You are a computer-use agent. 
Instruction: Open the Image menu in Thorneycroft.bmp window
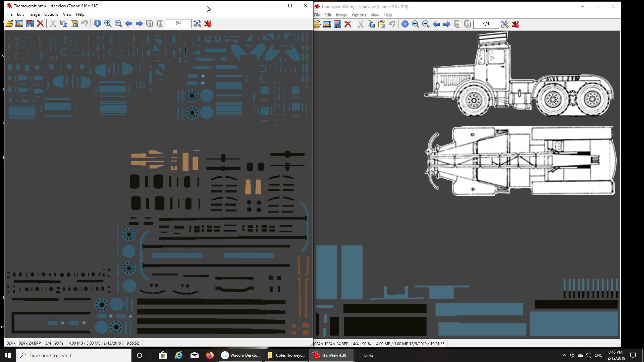[x=34, y=14]
